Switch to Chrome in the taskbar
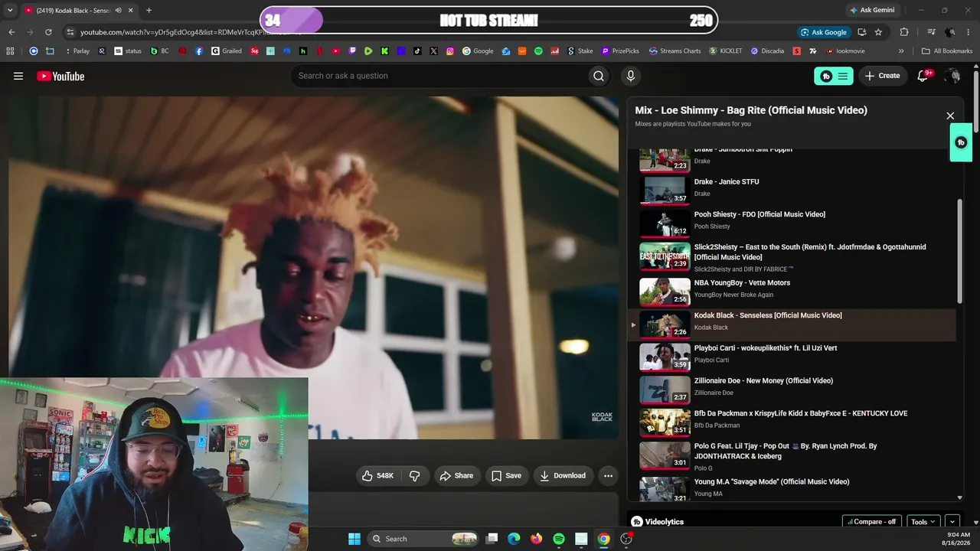Screen dimensions: 980x551 [x=603, y=539]
